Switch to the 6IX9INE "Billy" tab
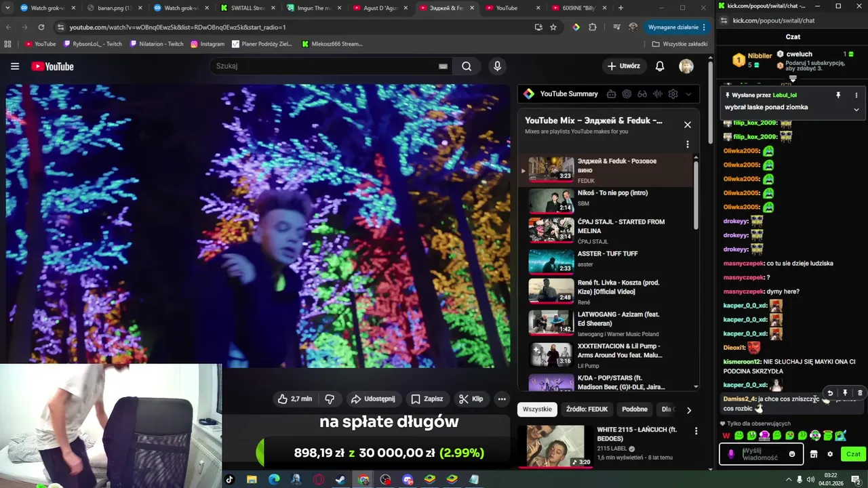This screenshot has height=488, width=868. (x=580, y=8)
